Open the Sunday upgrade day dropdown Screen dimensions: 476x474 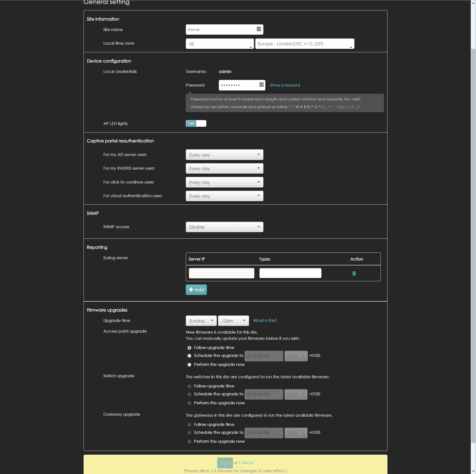coord(201,321)
